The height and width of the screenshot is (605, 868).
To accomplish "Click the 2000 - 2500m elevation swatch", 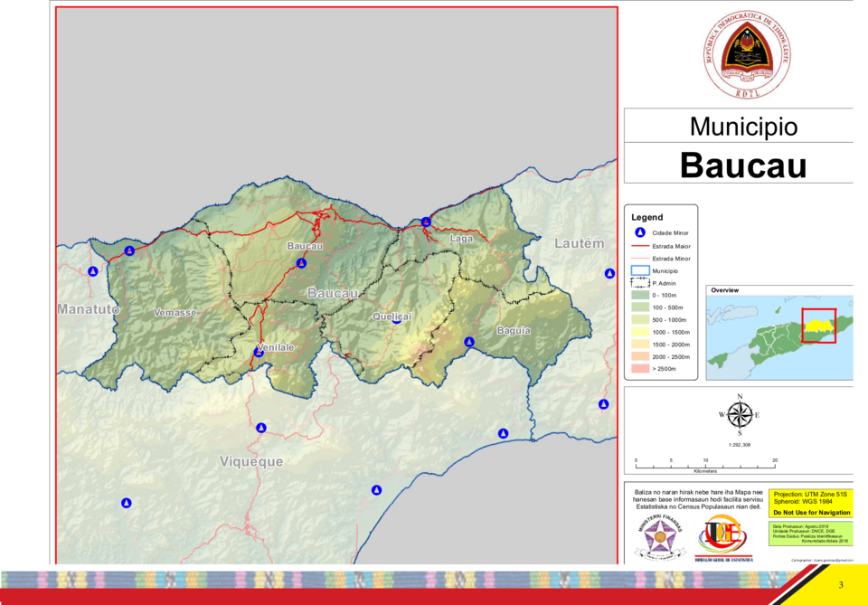I will point(640,356).
